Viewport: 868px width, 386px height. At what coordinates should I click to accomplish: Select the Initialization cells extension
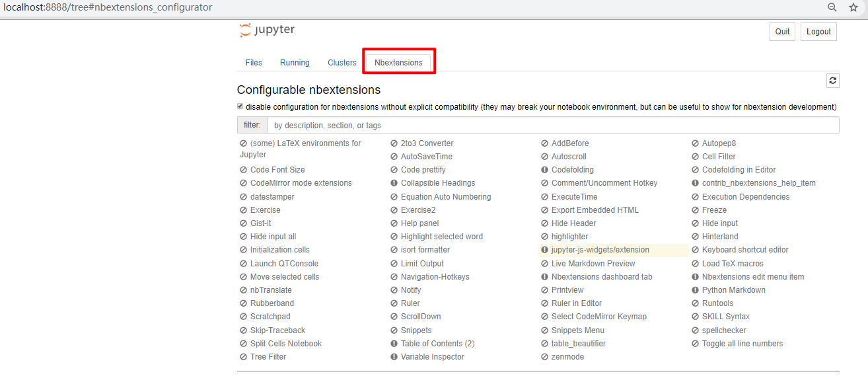coord(280,250)
